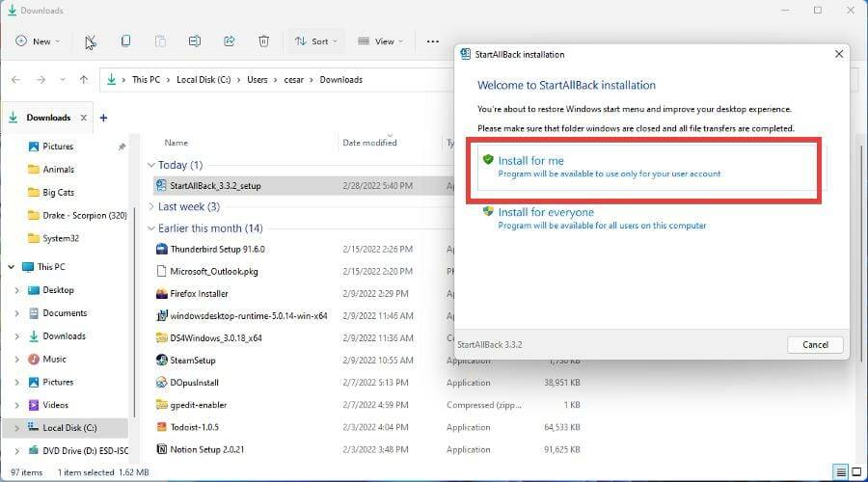Image resolution: width=868 pixels, height=482 pixels.
Task: Select This PC in address breadcrumb
Action: (x=146, y=80)
